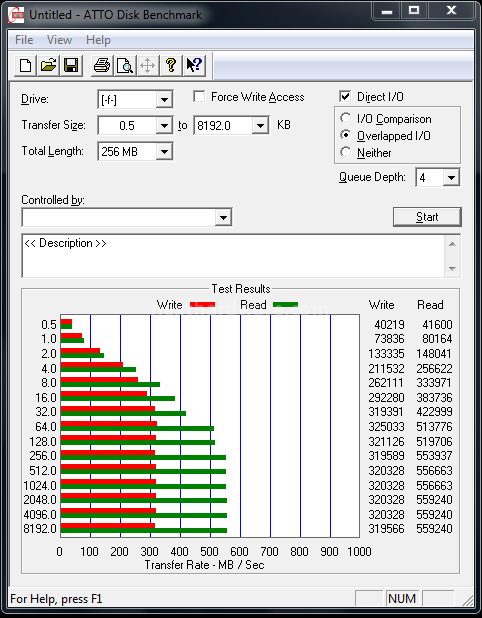Open the minimum Transfer Size dropdown 0.5
This screenshot has height=618, width=482.
164,126
